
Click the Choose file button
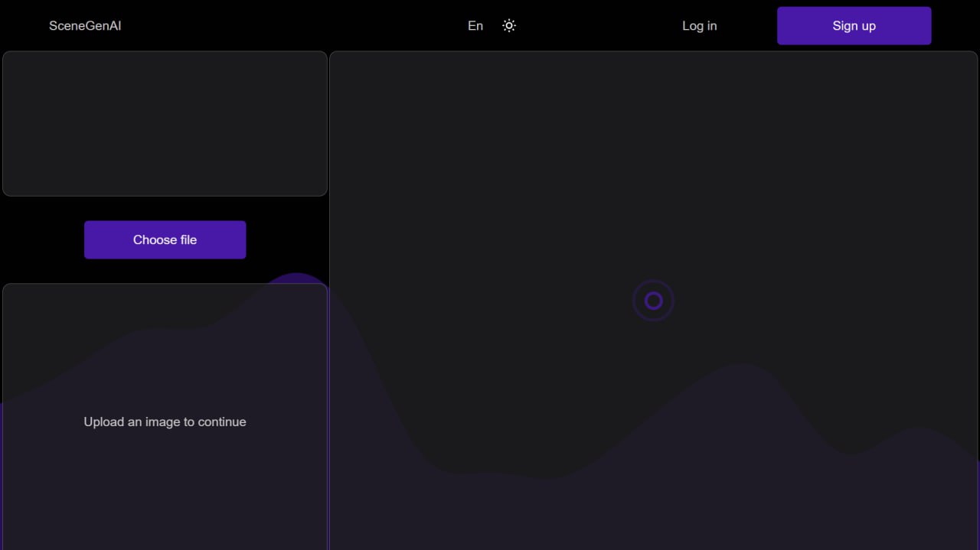click(165, 239)
